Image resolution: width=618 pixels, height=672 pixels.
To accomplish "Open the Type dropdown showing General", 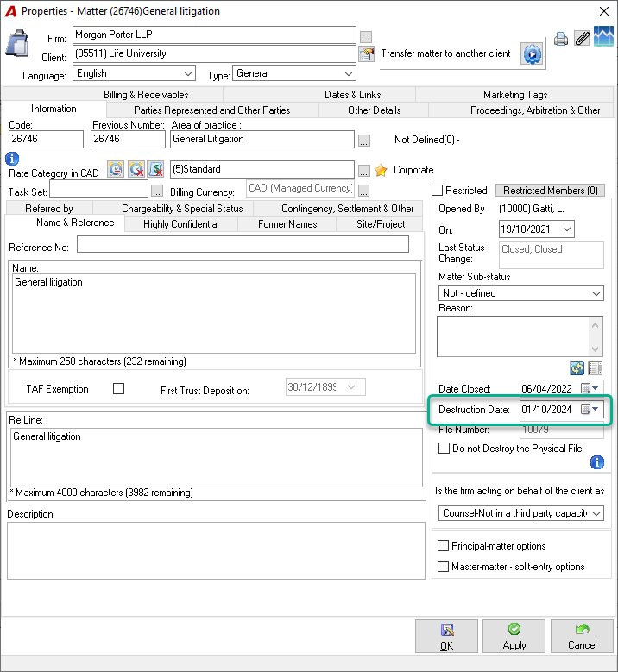I will pyautogui.click(x=349, y=73).
